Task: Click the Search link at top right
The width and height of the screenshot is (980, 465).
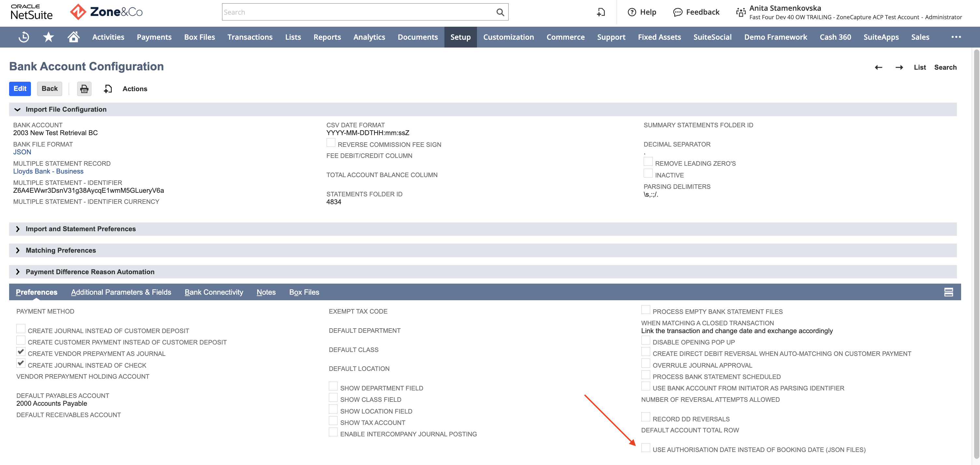Action: pyautogui.click(x=945, y=67)
